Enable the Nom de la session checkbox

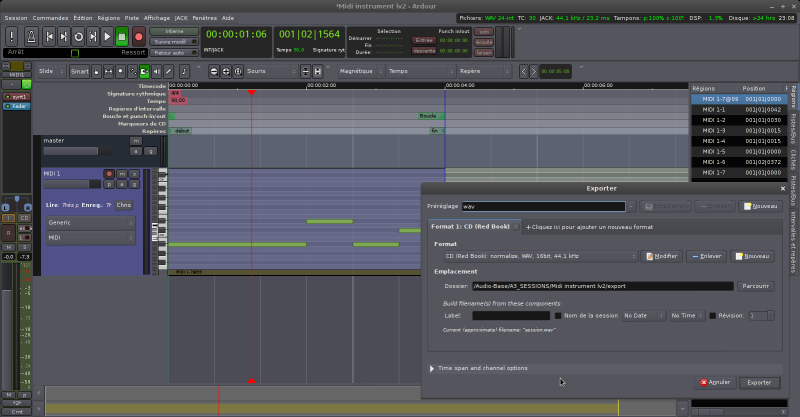point(558,316)
